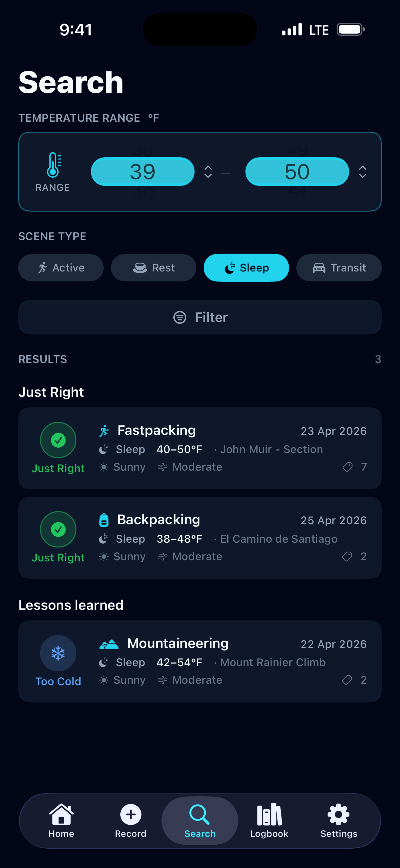Tap the Fastpacking runner icon
This screenshot has height=868, width=400.
(x=104, y=431)
